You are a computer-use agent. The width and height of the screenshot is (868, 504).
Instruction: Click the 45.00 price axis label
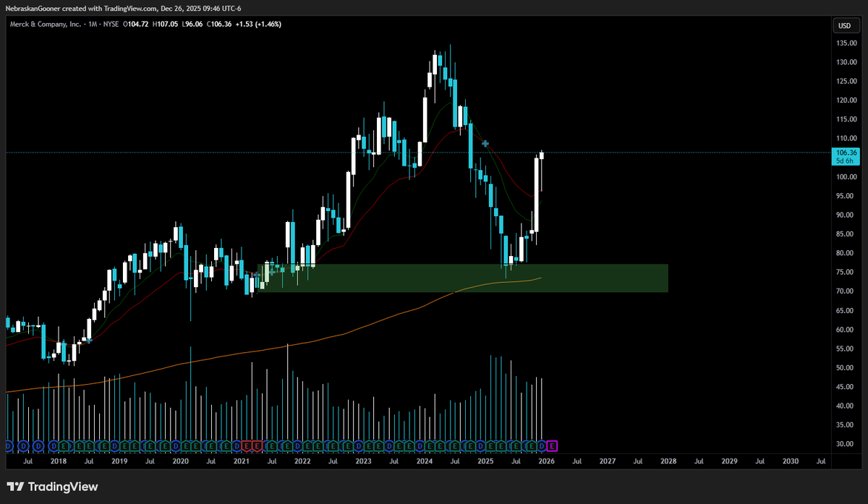pyautogui.click(x=846, y=387)
